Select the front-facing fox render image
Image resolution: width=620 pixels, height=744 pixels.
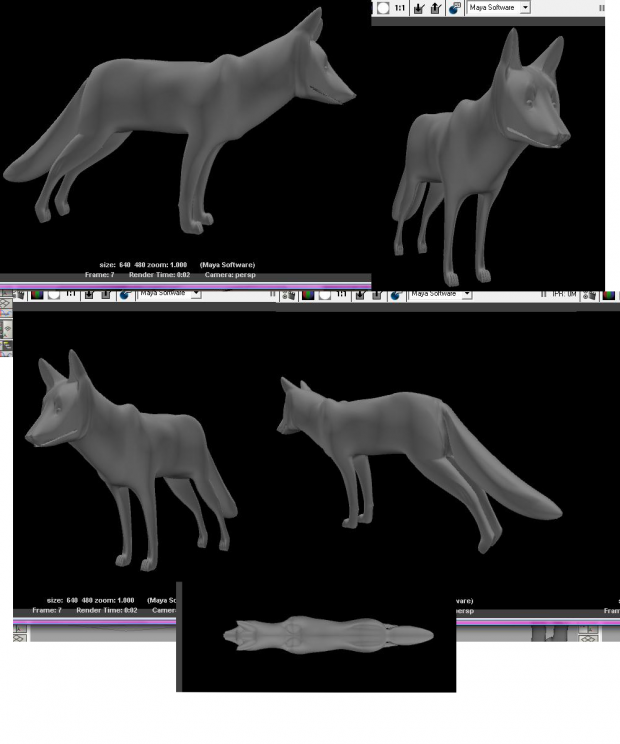point(481,157)
